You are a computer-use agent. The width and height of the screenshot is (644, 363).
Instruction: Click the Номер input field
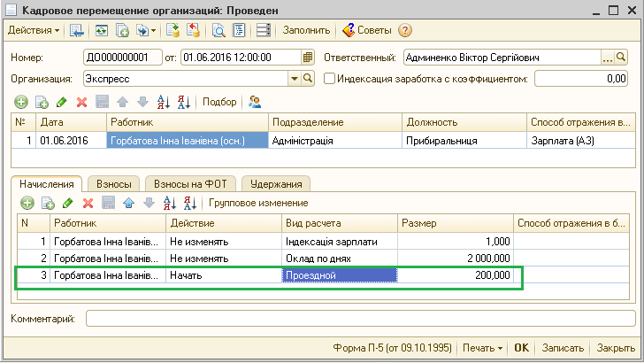tap(122, 58)
